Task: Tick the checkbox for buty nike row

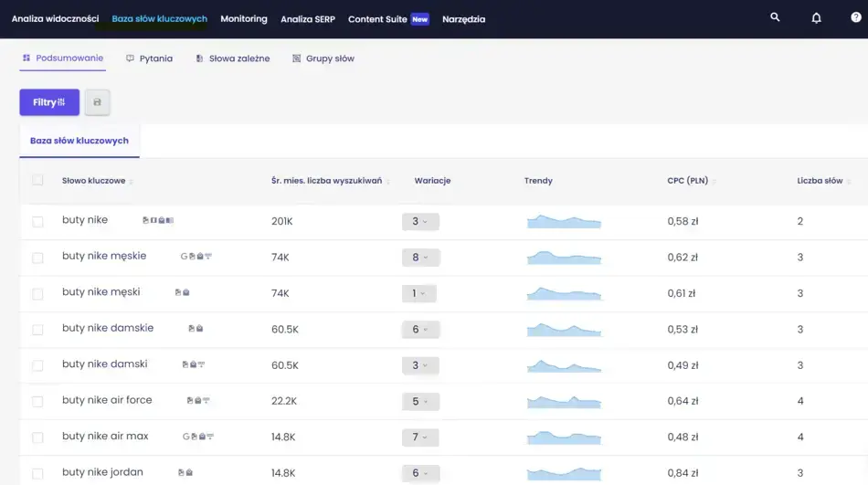Action: click(37, 222)
